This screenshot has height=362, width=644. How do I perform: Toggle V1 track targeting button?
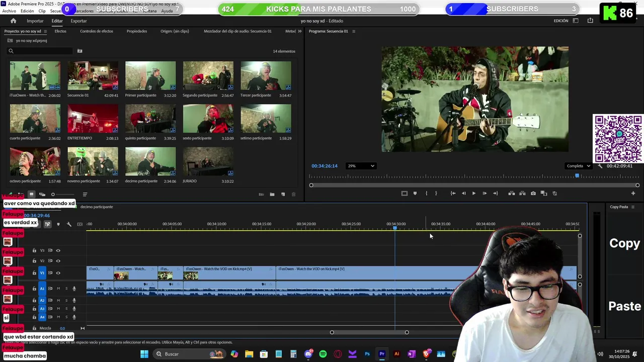pyautogui.click(x=42, y=273)
